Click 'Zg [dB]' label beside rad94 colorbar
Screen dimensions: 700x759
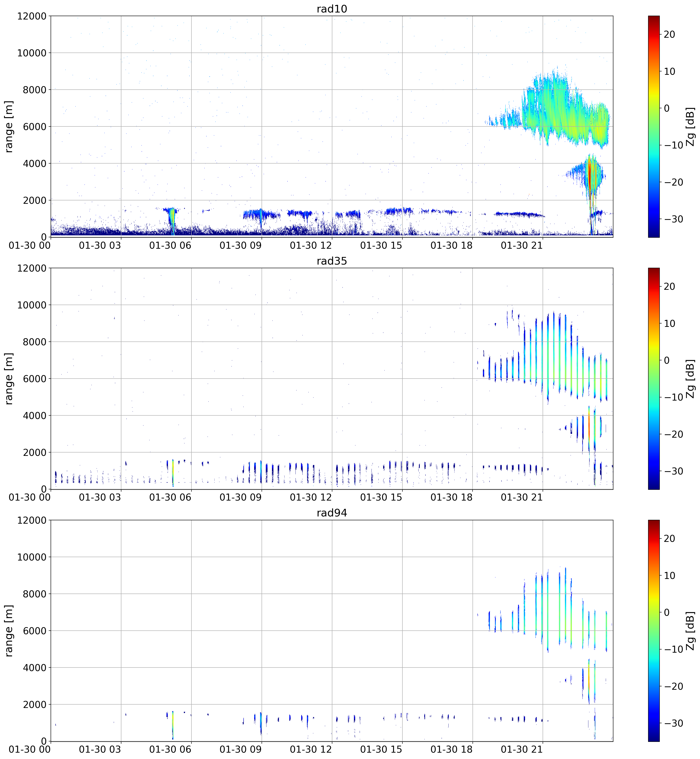click(x=690, y=631)
